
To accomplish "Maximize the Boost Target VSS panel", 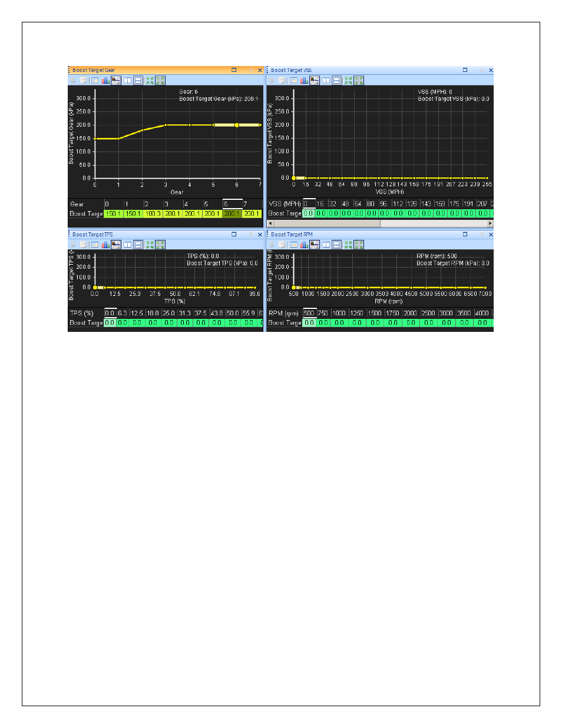I will pyautogui.click(x=465, y=70).
